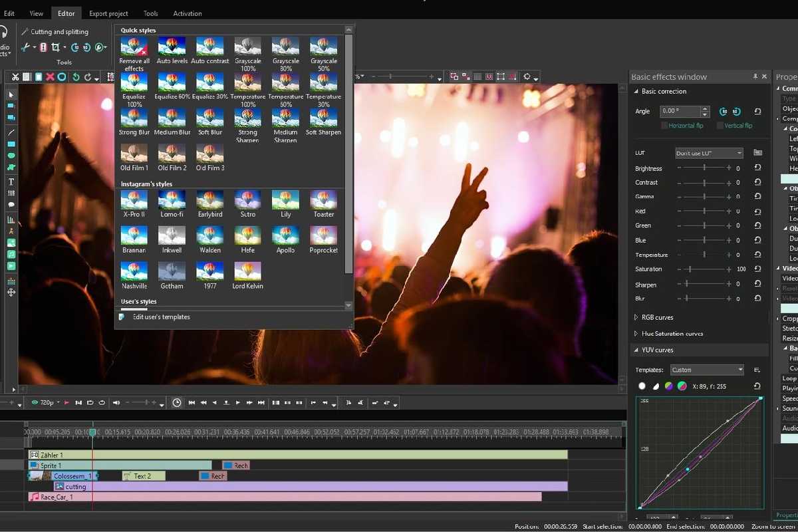The height and width of the screenshot is (532, 798).
Task: Apply the Lord Kelvin style thumbnail
Action: [x=247, y=271]
